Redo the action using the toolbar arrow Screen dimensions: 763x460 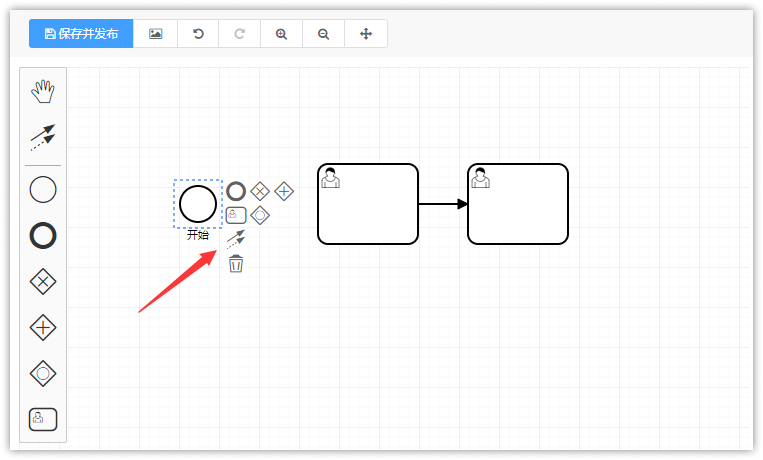pos(239,34)
